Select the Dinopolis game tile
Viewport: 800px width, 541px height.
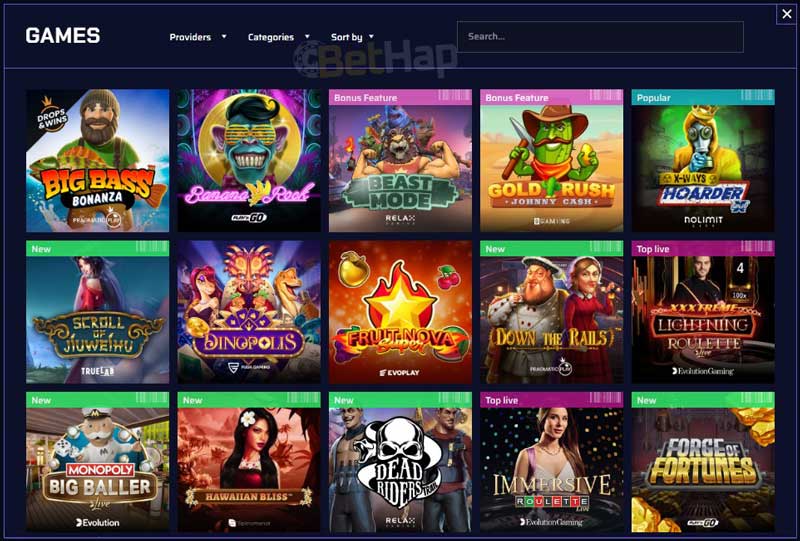249,312
